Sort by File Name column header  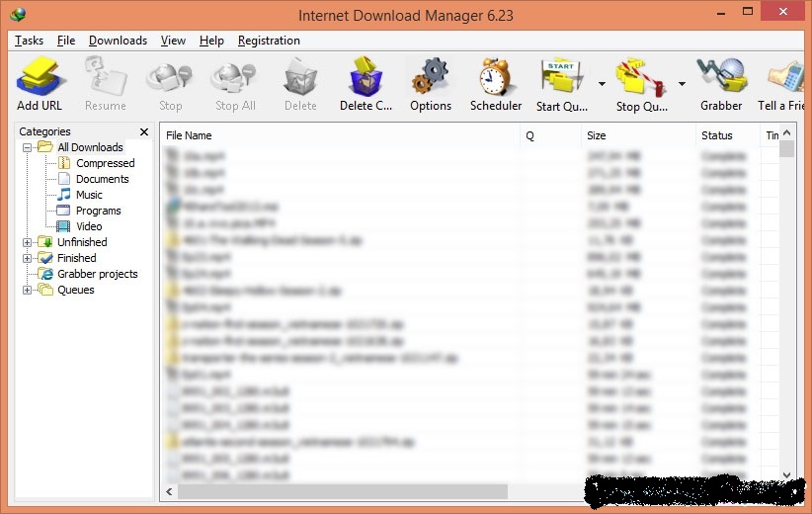pos(340,135)
